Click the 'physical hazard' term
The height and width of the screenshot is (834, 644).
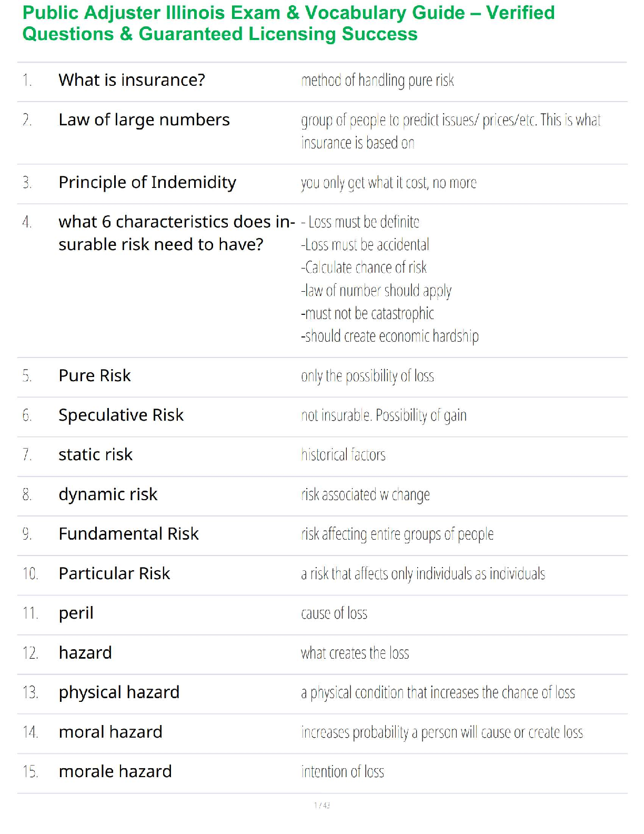click(x=119, y=692)
